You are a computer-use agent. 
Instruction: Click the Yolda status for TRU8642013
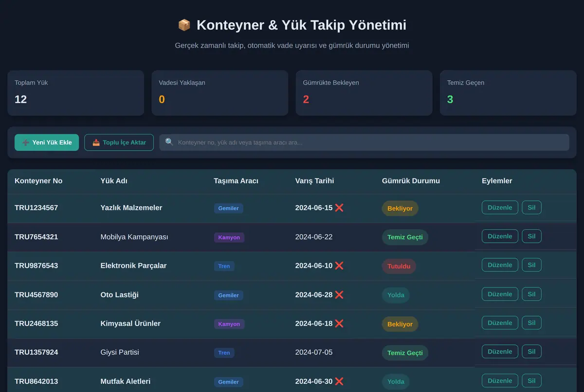coord(396,382)
